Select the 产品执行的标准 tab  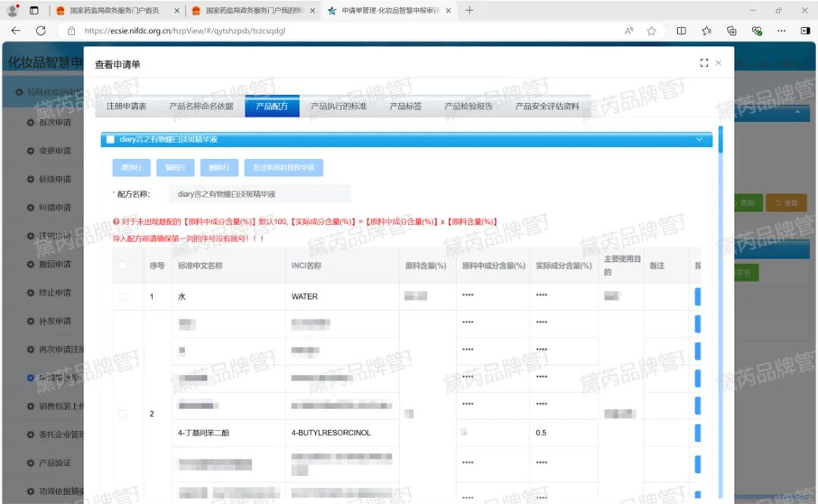point(338,107)
